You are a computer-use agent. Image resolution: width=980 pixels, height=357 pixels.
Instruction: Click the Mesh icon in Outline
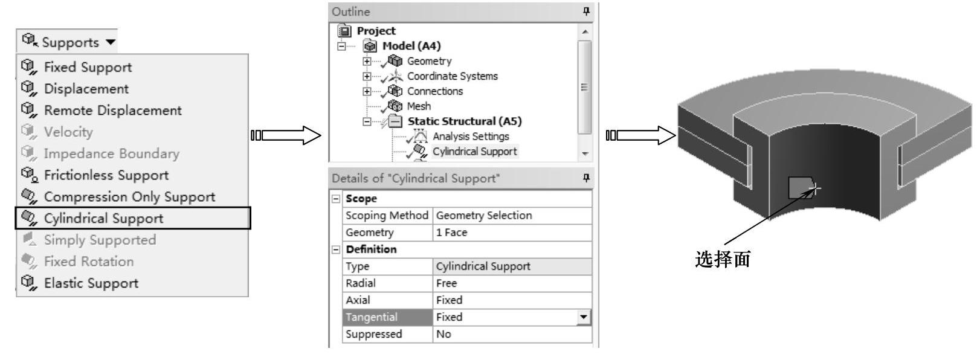click(x=395, y=106)
